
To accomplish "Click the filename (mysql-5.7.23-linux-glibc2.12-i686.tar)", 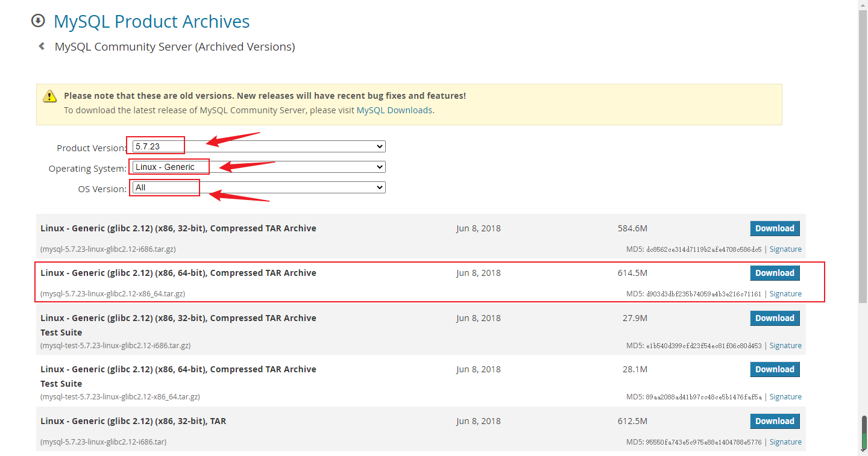I will (x=103, y=442).
